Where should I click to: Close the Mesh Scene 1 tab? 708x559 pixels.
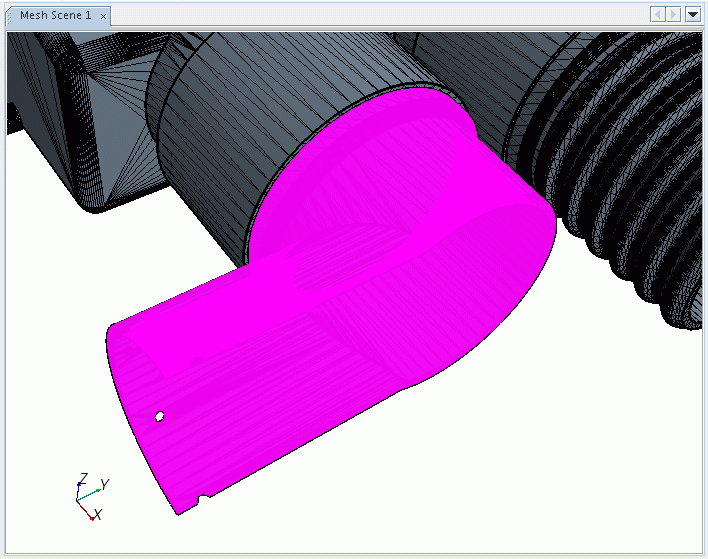[x=104, y=16]
